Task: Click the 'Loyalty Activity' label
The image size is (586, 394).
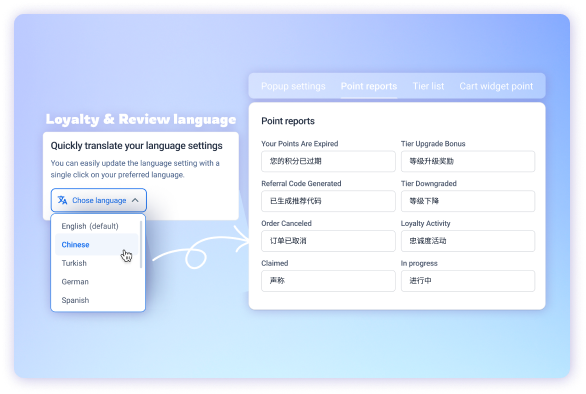Action: click(x=425, y=224)
